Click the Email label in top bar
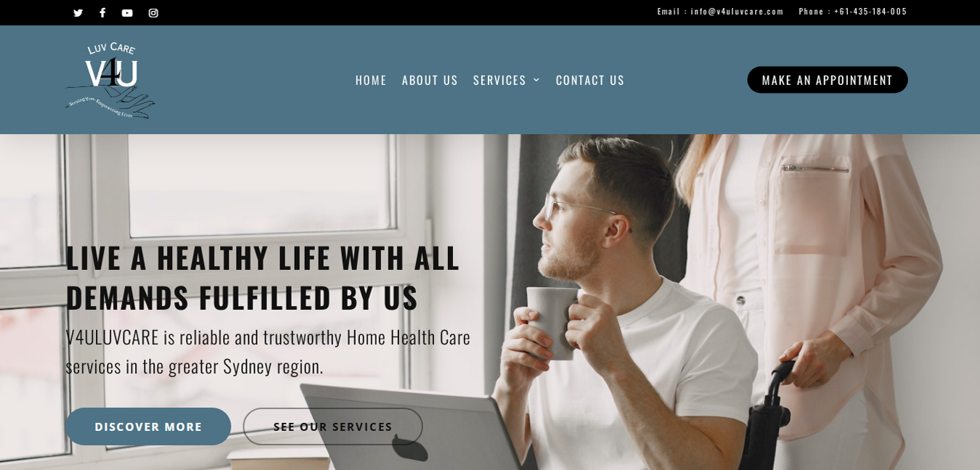Screen dimensions: 980x470 pos(669,12)
